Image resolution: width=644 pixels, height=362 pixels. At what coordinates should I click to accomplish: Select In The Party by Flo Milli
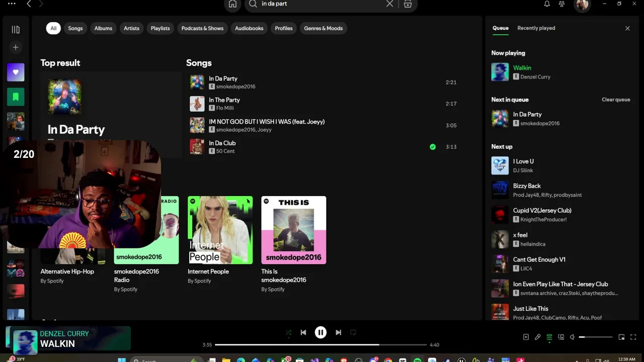click(323, 104)
